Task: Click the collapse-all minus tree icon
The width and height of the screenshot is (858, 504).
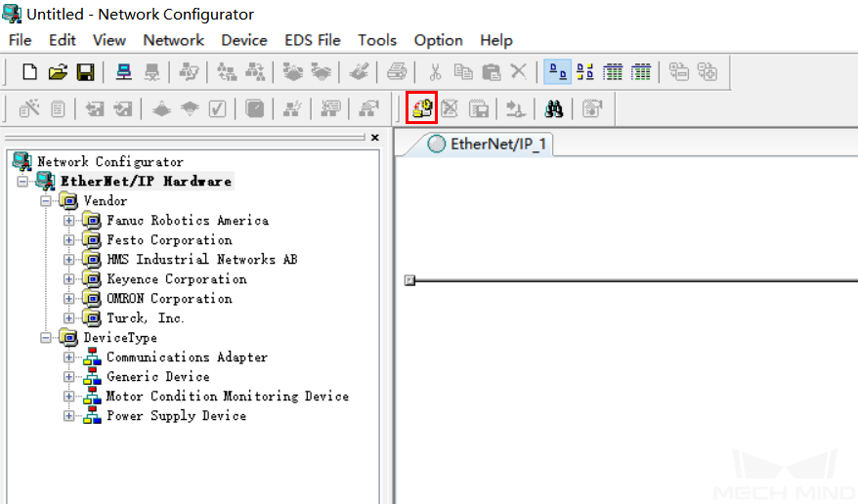Action: pos(679,71)
